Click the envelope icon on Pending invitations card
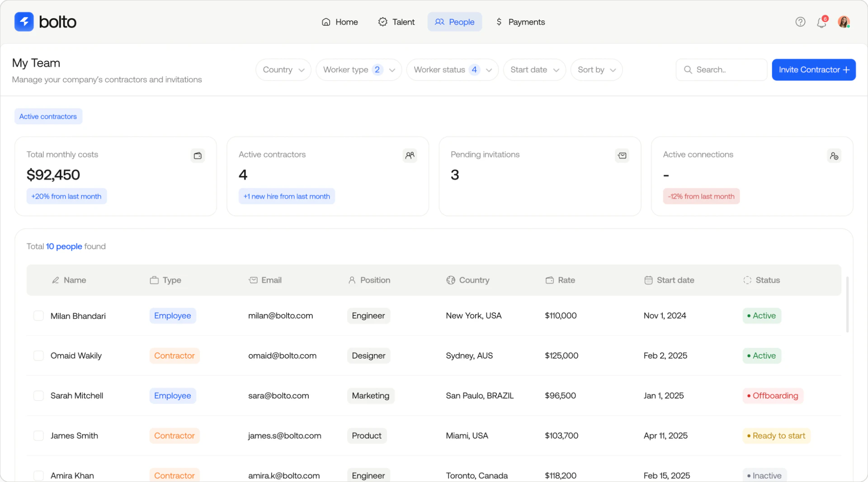The image size is (868, 482). point(622,155)
